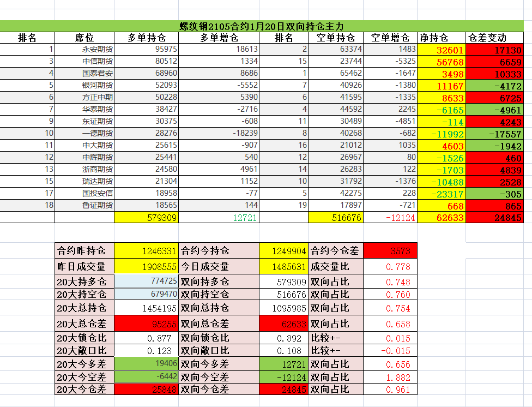The image size is (532, 407).
Task: Click the 空单持仓 column header
Action: click(336, 38)
